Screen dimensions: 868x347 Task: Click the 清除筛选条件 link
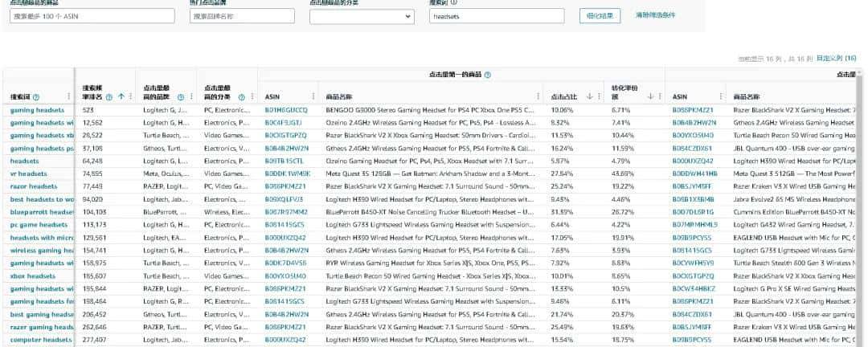[655, 15]
